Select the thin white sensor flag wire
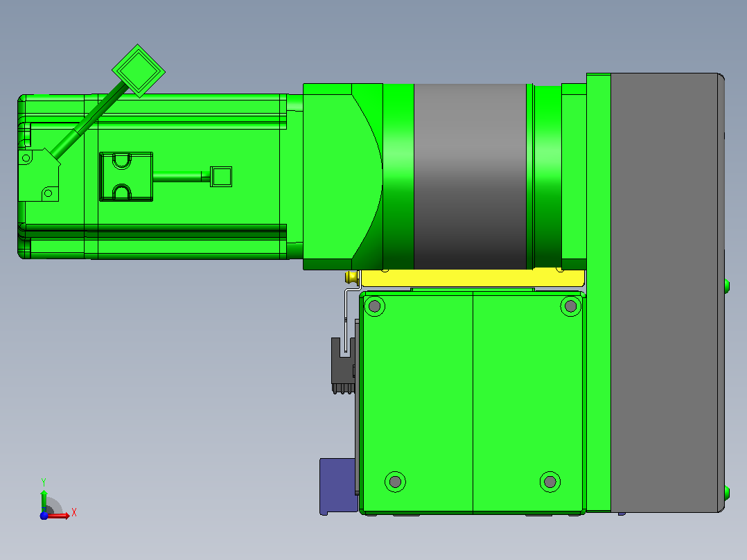This screenshot has height=560, width=747. coord(351,315)
